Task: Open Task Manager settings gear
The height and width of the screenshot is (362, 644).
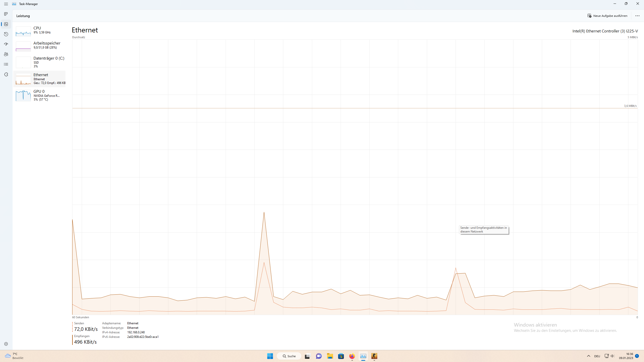Action: click(6, 344)
